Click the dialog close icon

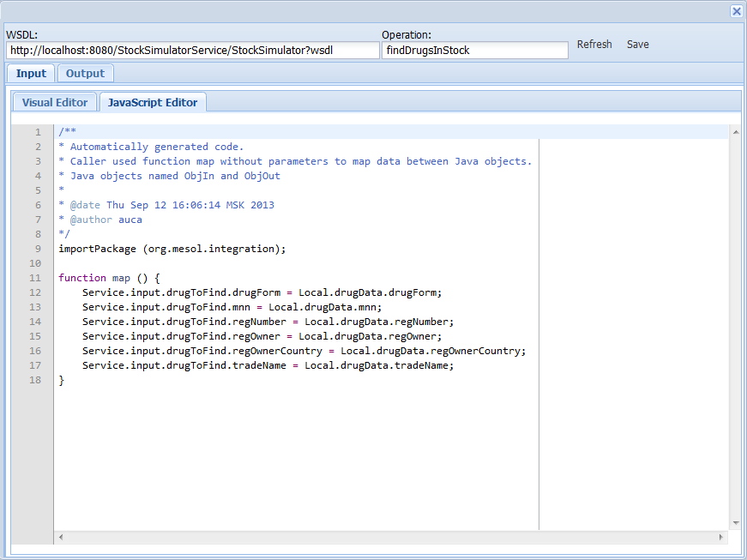736,11
